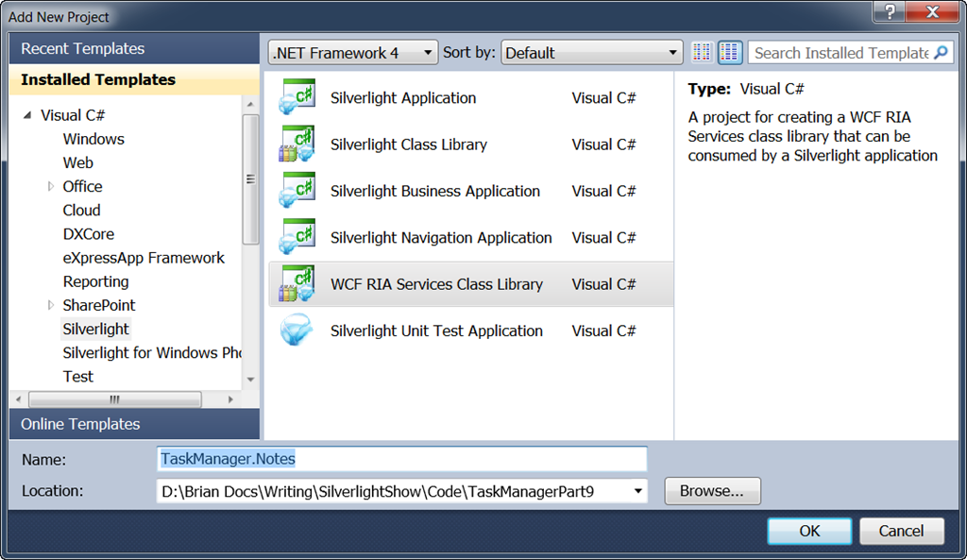Click the Name field with TaskManager.Notes
967x560 pixels.
click(401, 459)
